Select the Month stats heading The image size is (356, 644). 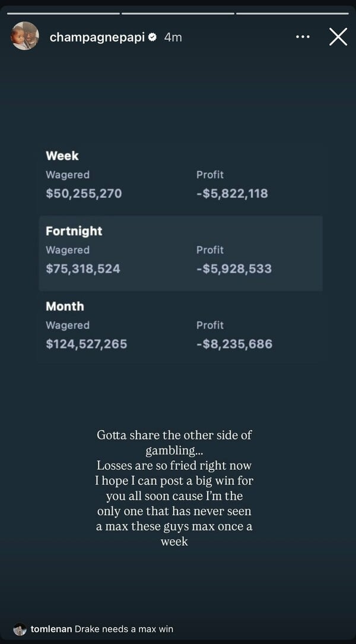click(65, 307)
